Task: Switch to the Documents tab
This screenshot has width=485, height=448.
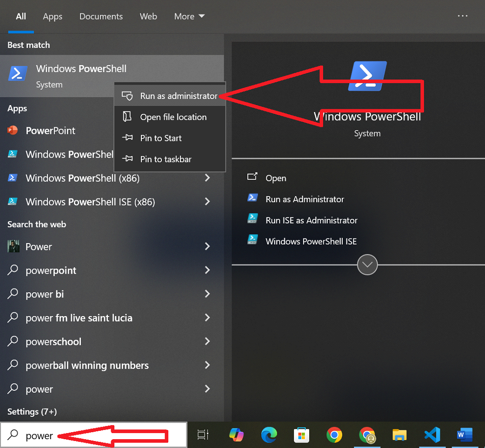Action: click(x=101, y=16)
